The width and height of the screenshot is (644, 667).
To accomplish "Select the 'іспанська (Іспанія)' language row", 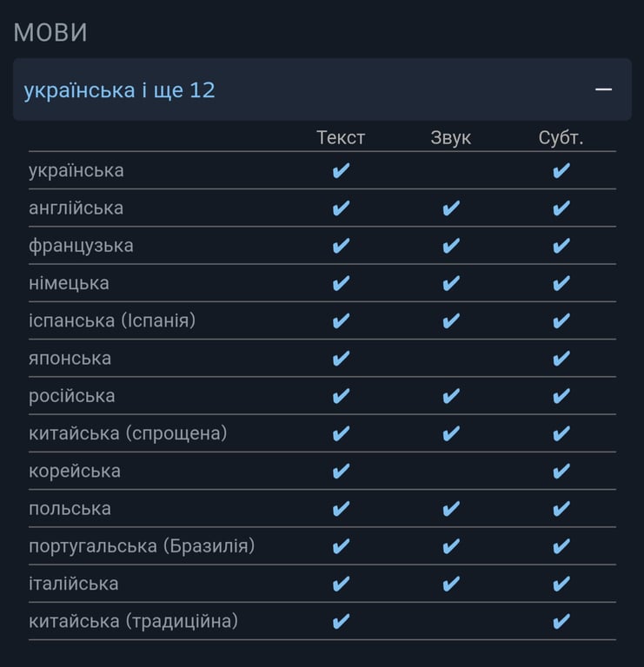I will pyautogui.click(x=112, y=320).
